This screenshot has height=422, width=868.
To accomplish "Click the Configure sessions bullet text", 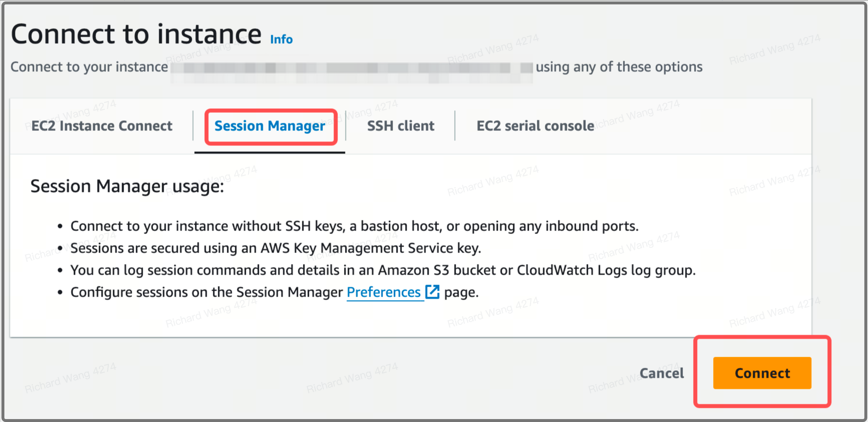I will click(206, 292).
